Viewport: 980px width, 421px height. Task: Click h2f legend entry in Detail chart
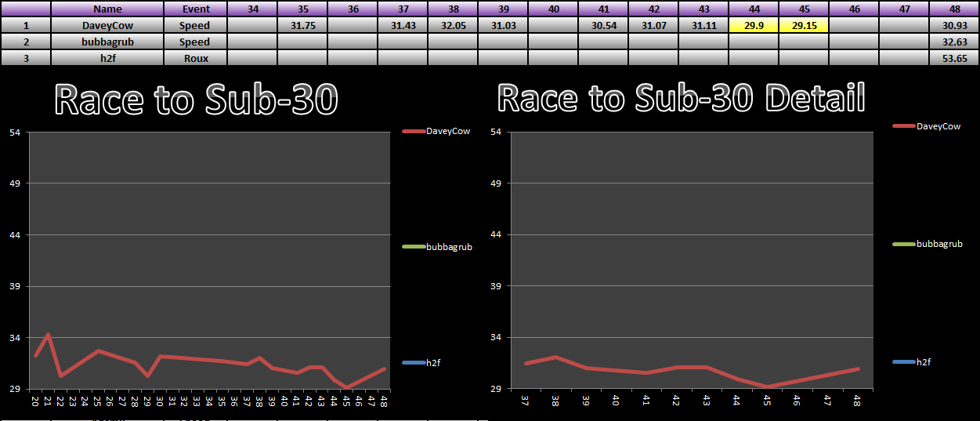(x=910, y=362)
